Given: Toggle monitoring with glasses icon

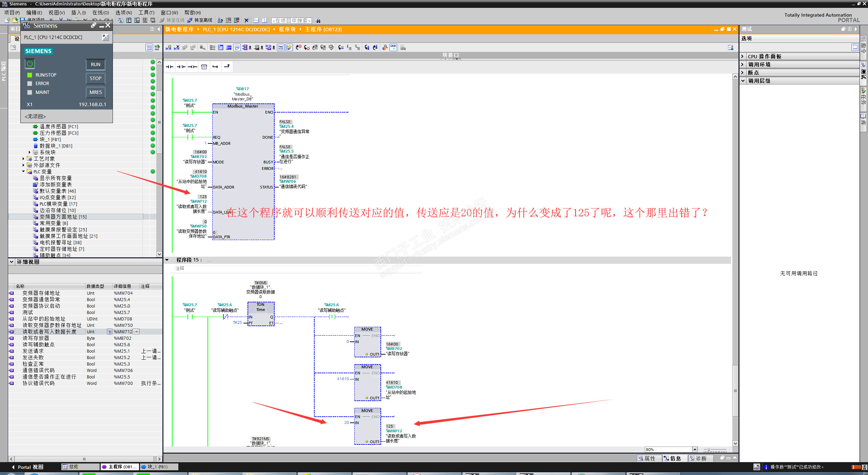Looking at the screenshot, I should click(393, 47).
